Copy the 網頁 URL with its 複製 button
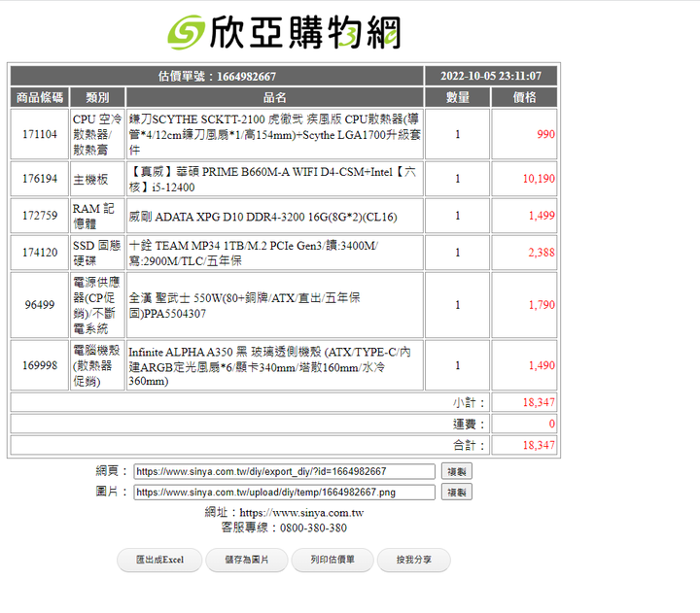The width and height of the screenshot is (700, 613). 457,471
